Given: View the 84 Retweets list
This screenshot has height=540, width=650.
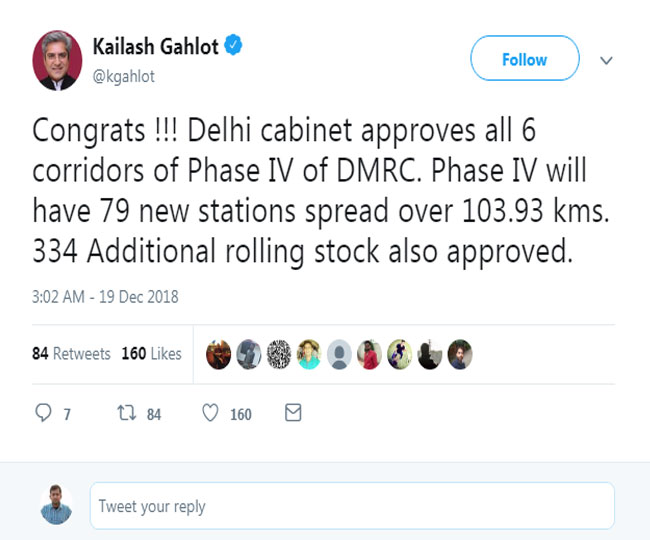Looking at the screenshot, I should tap(71, 354).
